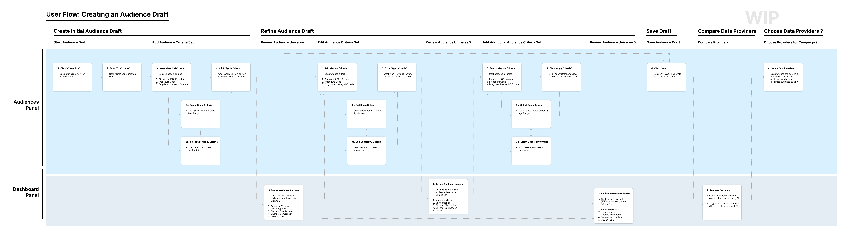Click the "4. Select Data Providers" step card

tap(783, 77)
